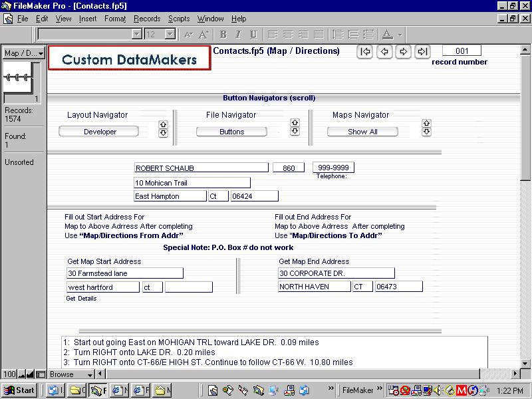
Task: Set double line spacing
Action: coord(368,35)
